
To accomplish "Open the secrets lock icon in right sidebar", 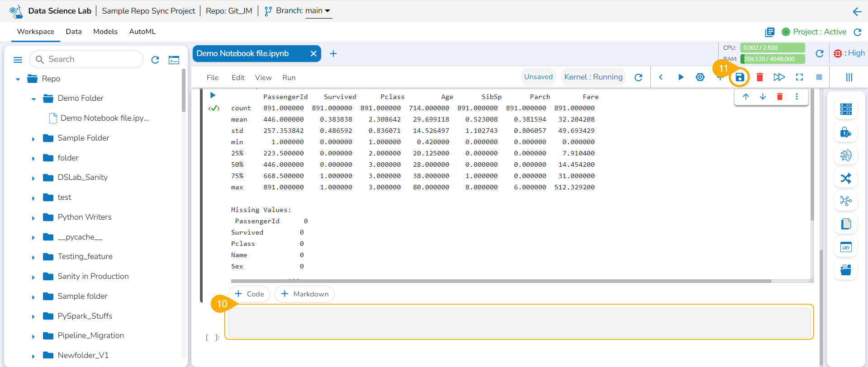I will 845,132.
